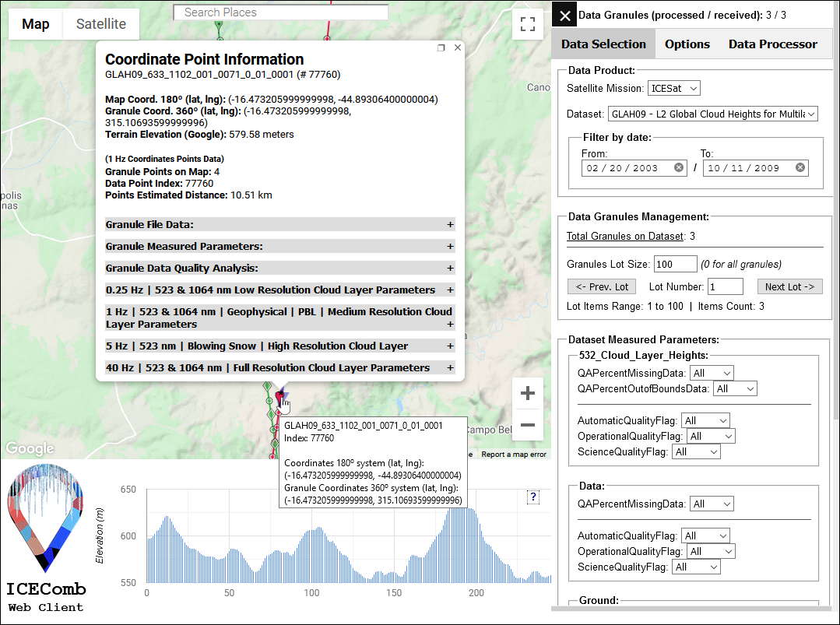Maximize the Coordinate Point Information popup

coord(441,48)
